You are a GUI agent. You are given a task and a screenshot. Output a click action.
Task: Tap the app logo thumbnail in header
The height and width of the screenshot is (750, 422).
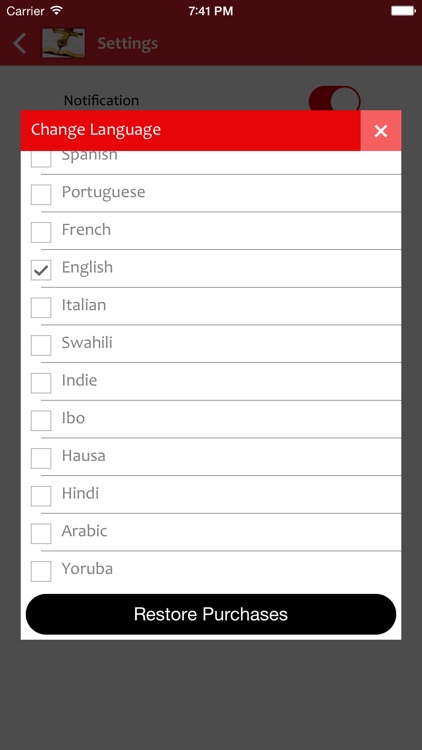tap(64, 43)
